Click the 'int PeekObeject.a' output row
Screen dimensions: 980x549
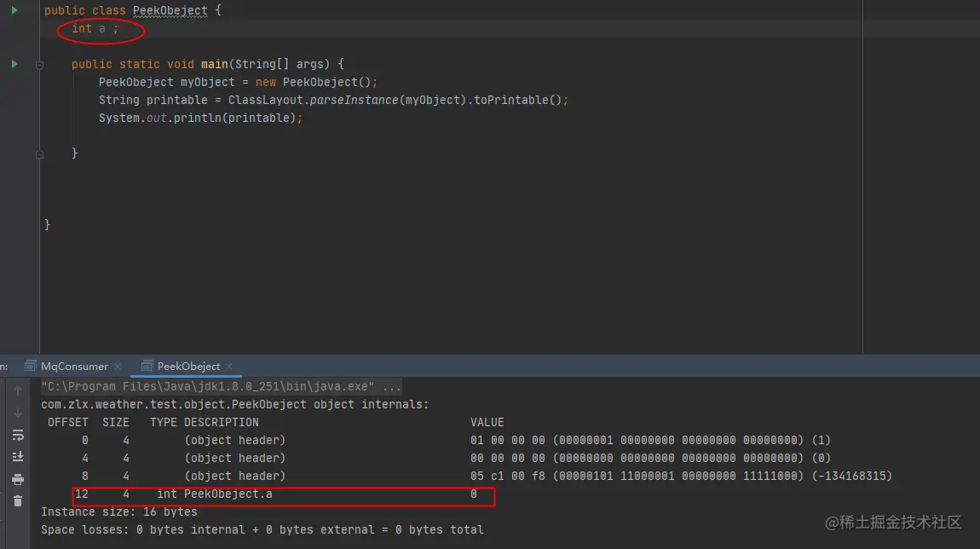pyautogui.click(x=284, y=494)
